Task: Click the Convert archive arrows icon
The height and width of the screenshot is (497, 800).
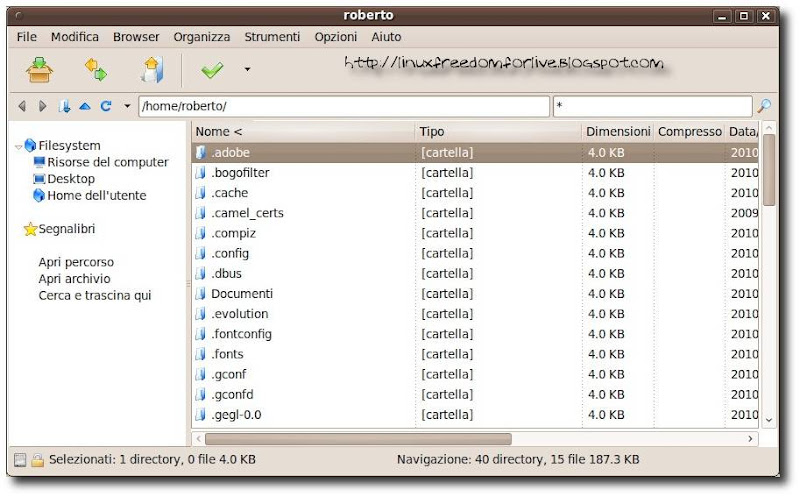Action: 95,69
